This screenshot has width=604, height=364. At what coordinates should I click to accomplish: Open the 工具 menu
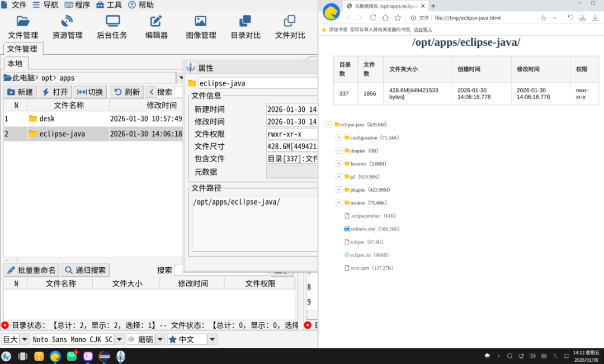coord(109,5)
